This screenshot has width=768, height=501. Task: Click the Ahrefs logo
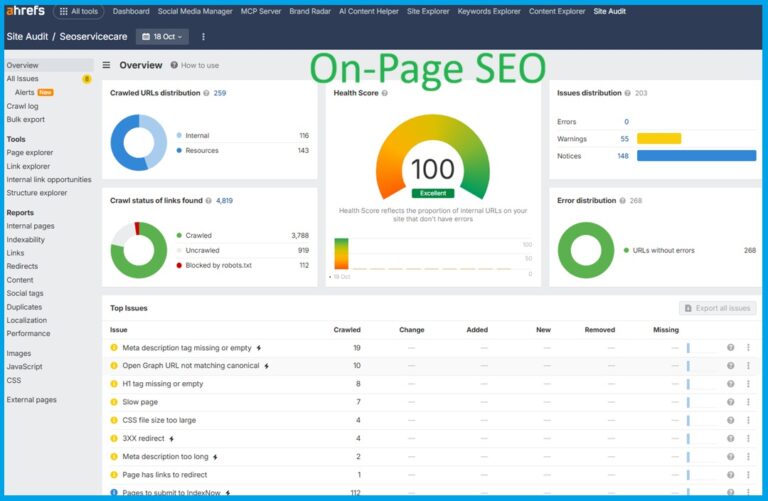click(25, 10)
